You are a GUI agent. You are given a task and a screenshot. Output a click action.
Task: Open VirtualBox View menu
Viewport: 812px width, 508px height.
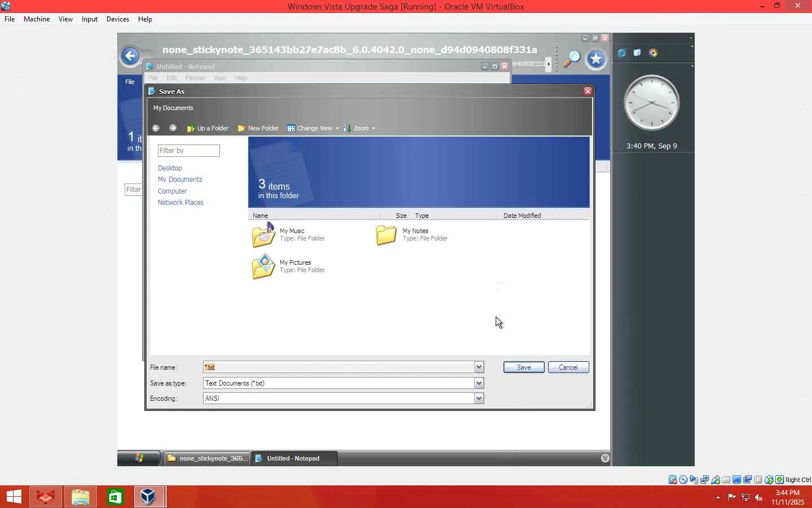pos(65,19)
